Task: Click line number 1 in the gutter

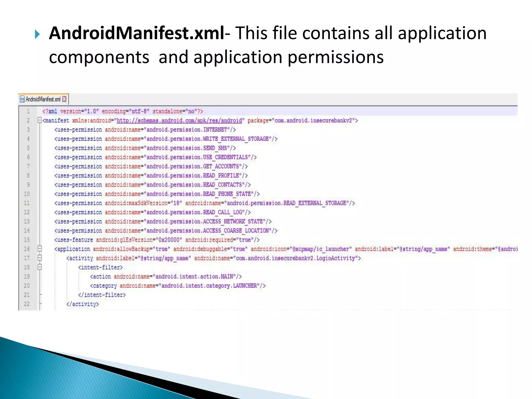Action: 28,111
